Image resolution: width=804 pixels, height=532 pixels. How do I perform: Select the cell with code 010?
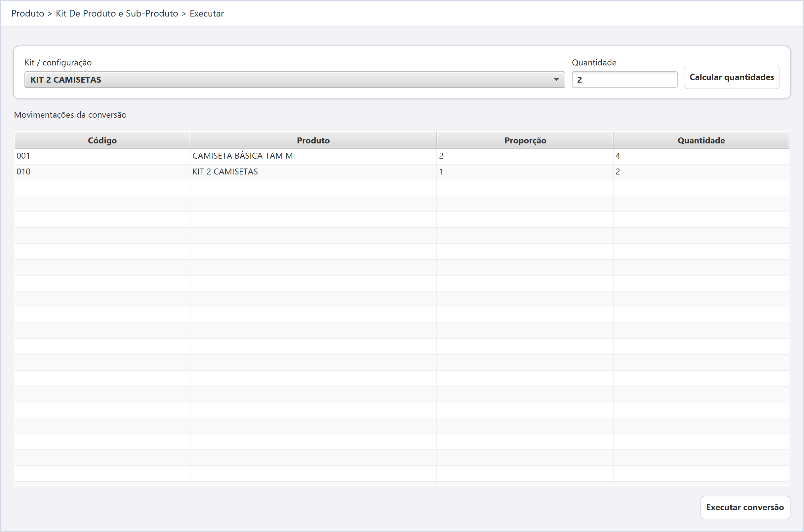102,172
